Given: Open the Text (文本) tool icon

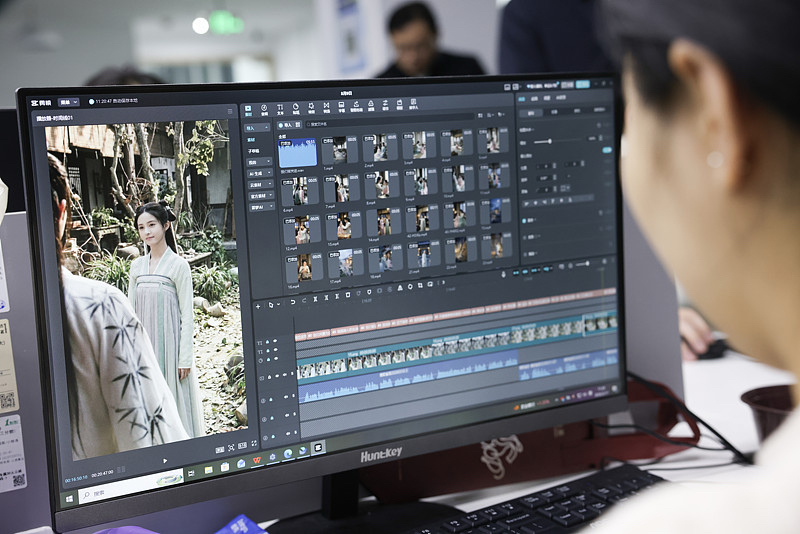Looking at the screenshot, I should tap(280, 109).
